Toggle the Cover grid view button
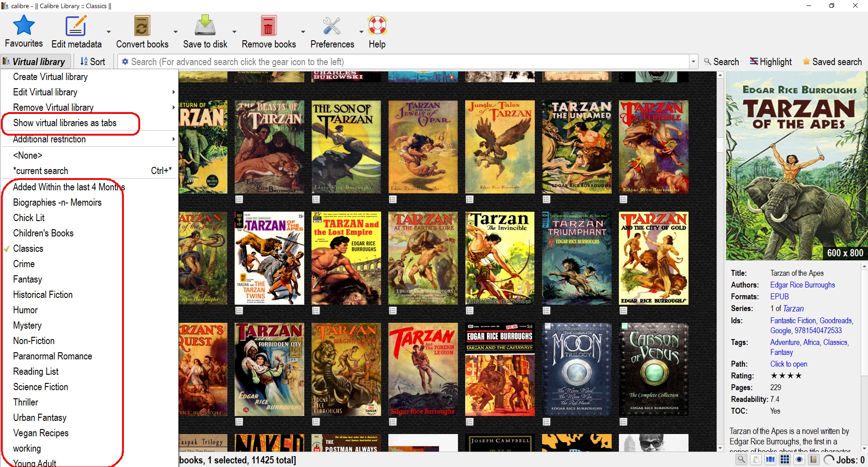This screenshot has height=467, width=868. tap(785, 460)
